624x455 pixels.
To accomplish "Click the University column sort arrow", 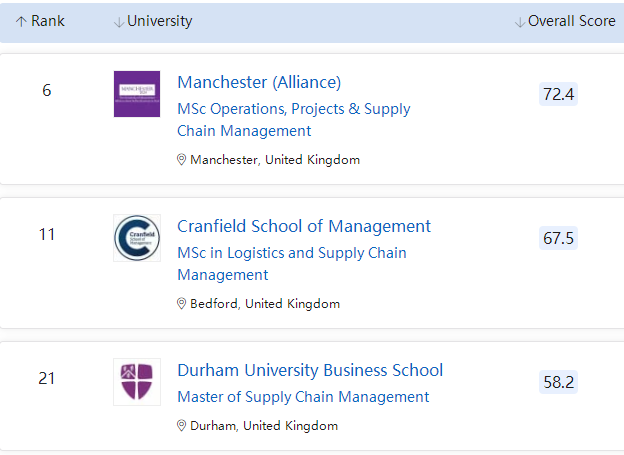I will [x=119, y=22].
